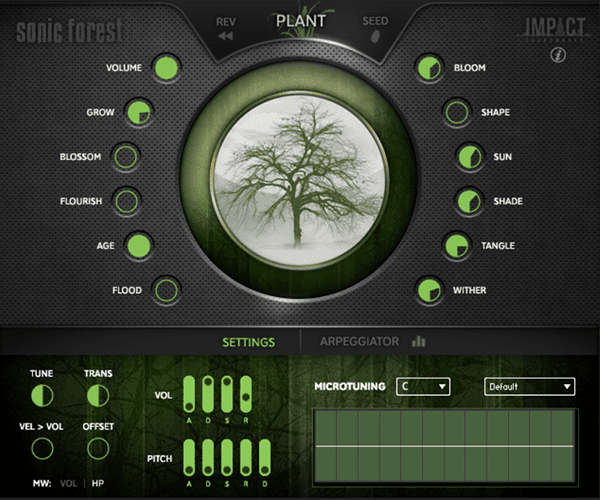Click the PITCH envelope R slider
600x500 pixels.
246,457
